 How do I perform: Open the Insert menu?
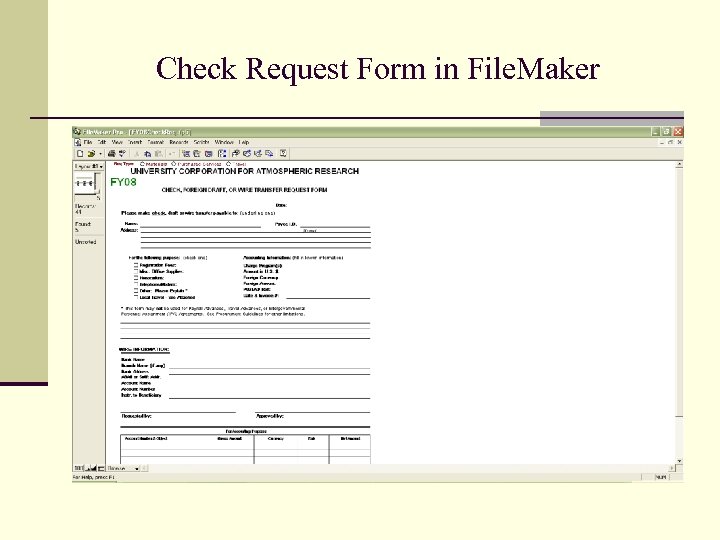click(135, 143)
